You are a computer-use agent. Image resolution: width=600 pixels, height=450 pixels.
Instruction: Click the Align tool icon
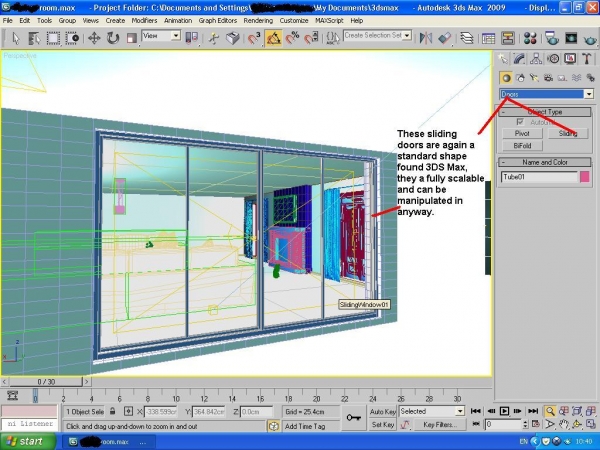(445, 38)
